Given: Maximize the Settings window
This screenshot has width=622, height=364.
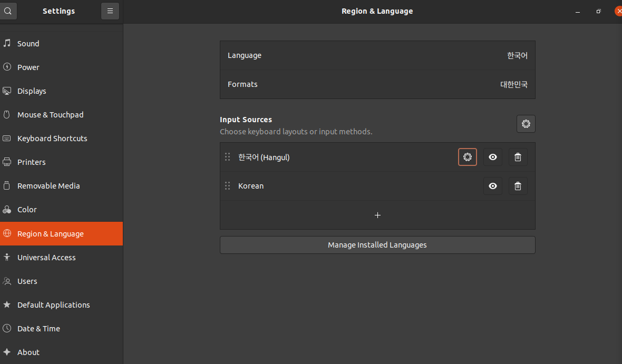Looking at the screenshot, I should [598, 11].
